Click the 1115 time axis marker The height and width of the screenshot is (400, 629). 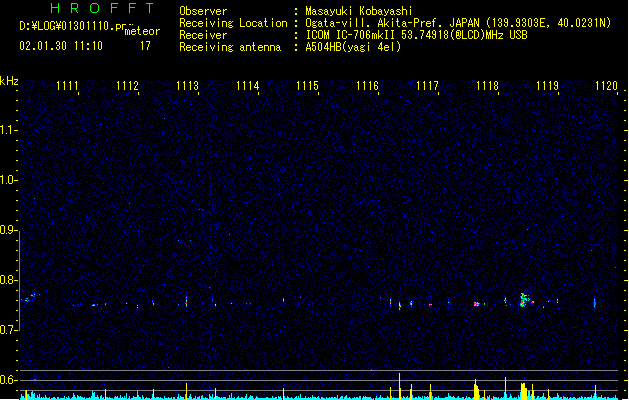click(307, 86)
